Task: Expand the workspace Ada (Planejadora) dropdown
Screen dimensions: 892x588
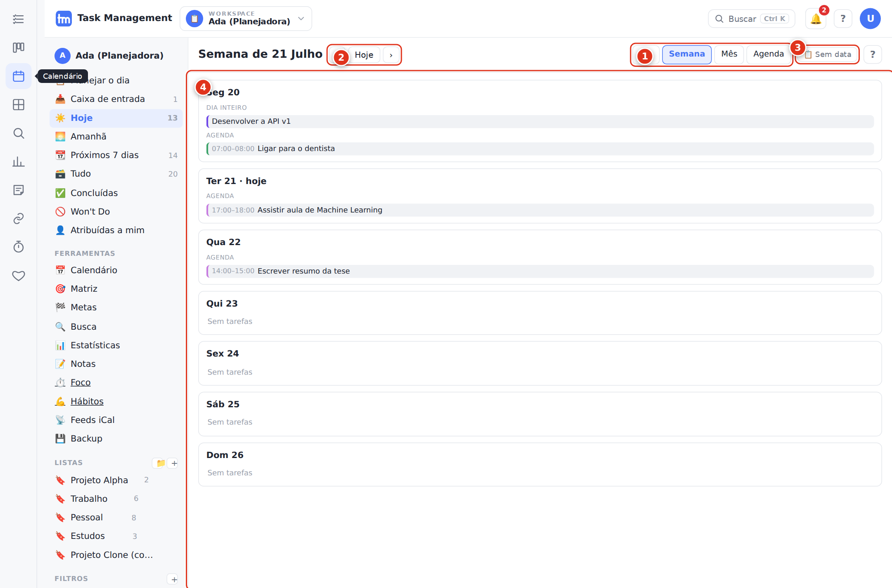Action: tap(246, 19)
